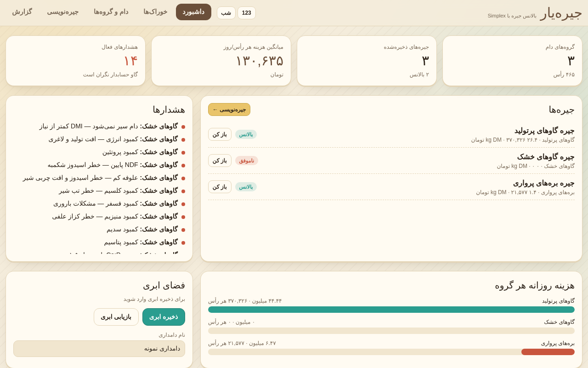Open the جیره‌نویسی tab in navigation
Image resolution: width=588 pixels, height=368 pixels.
[x=62, y=12]
